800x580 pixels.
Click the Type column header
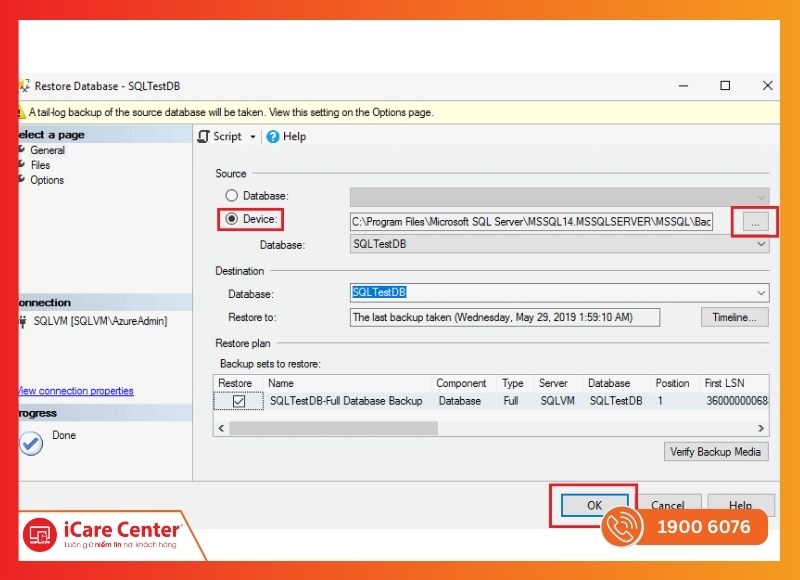pyautogui.click(x=513, y=383)
